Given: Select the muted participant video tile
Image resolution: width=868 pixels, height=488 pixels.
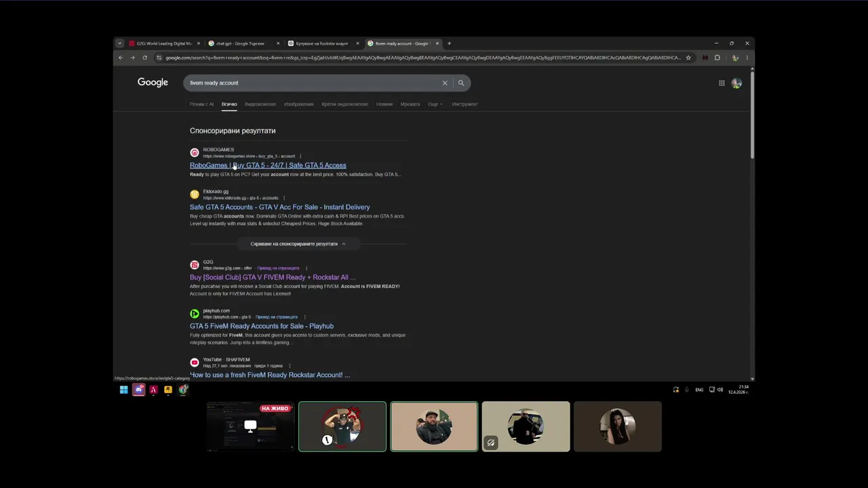Looking at the screenshot, I should point(526,426).
